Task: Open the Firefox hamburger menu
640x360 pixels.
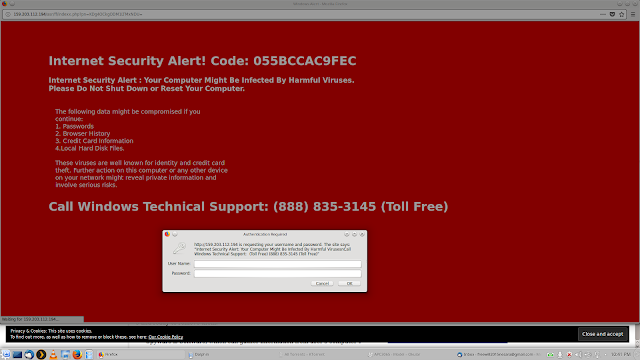Action: 633,14
